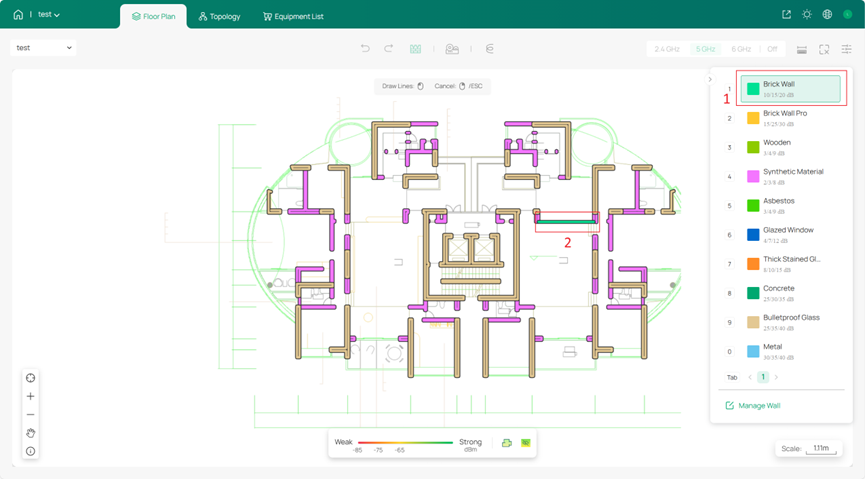Screen dimensions: 865x479
Task: Go to previous wall tab page
Action: click(750, 377)
